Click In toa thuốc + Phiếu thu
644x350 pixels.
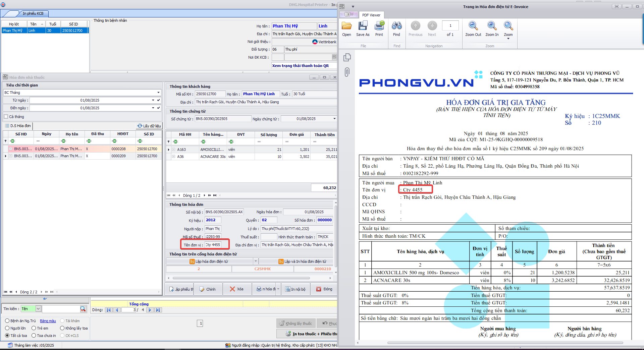point(307,334)
